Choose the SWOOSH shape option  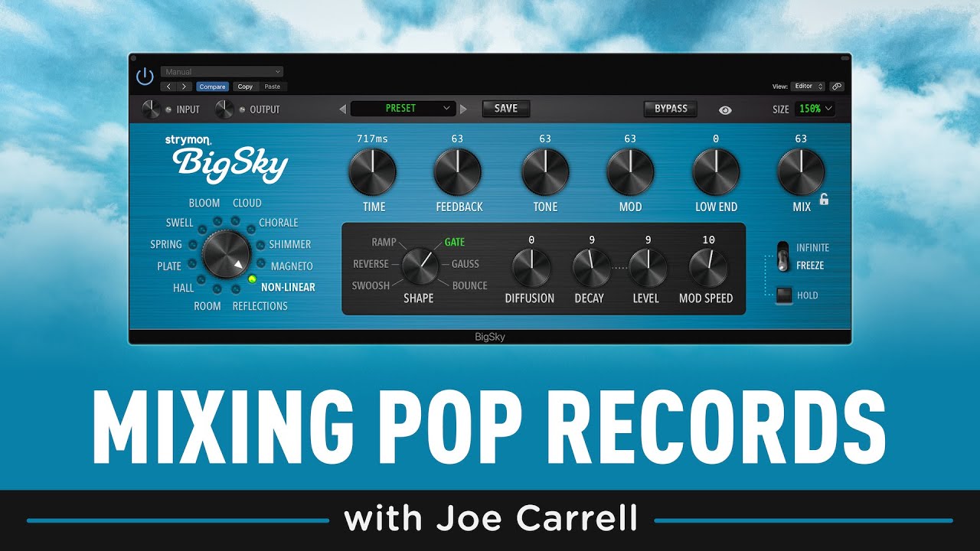coord(371,286)
